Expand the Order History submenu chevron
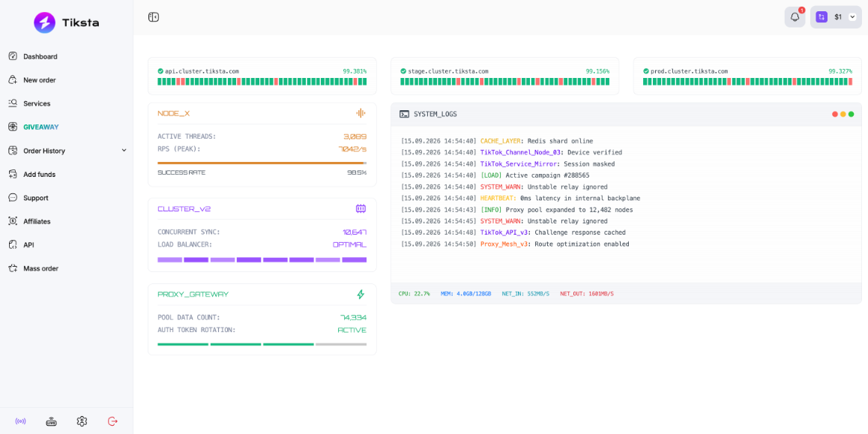 (x=124, y=151)
